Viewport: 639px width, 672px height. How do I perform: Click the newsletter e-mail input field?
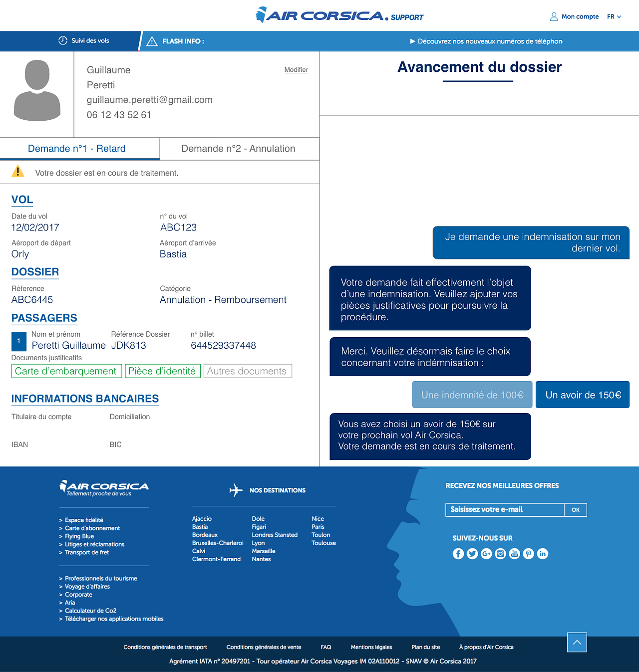click(x=504, y=509)
